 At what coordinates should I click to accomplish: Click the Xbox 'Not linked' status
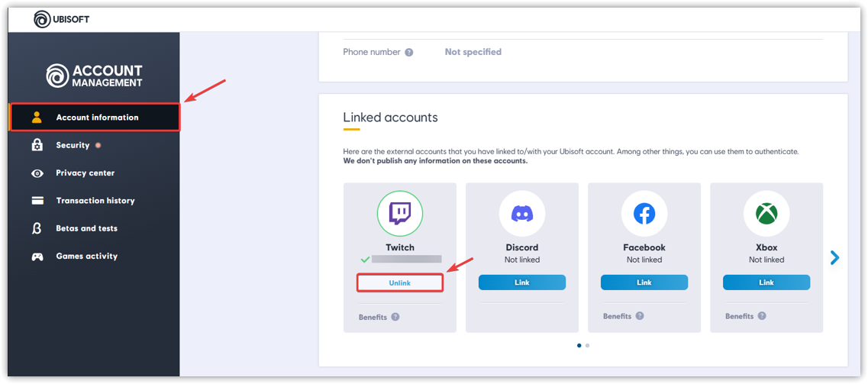[x=766, y=260]
